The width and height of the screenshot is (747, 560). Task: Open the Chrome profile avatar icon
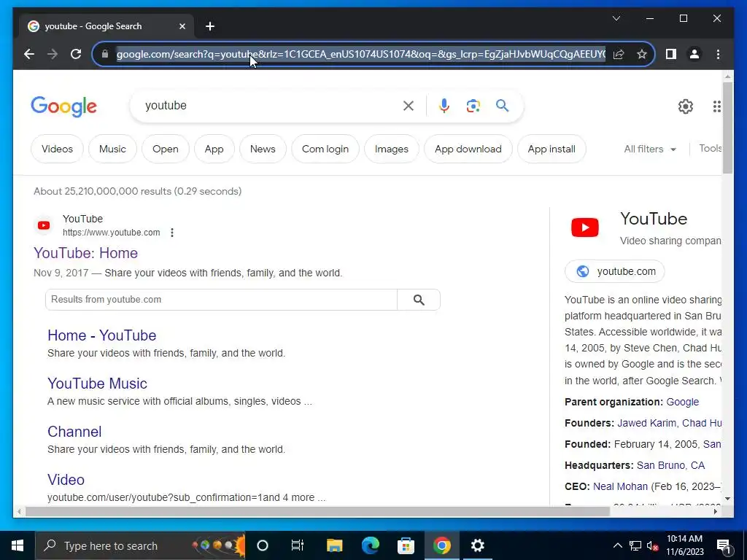coord(694,54)
